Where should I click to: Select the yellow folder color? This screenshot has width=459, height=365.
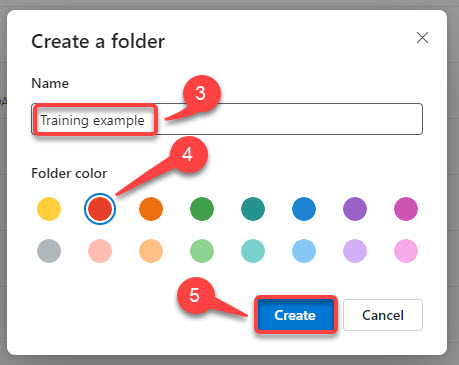click(x=49, y=209)
